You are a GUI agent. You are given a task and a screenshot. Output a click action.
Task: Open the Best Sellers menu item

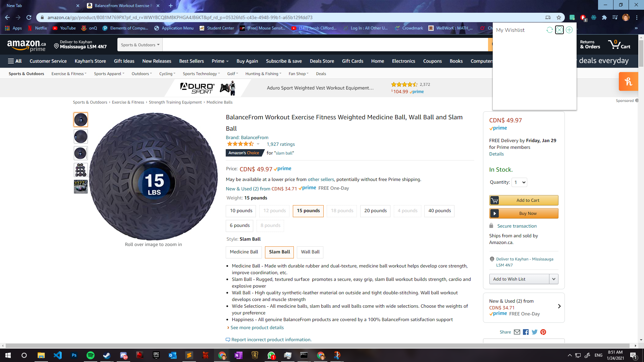pyautogui.click(x=192, y=61)
